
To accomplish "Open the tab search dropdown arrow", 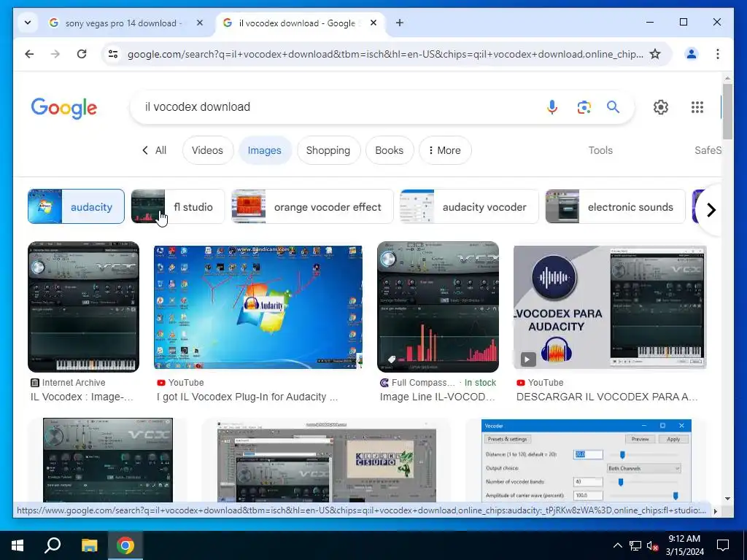I will pos(28,23).
